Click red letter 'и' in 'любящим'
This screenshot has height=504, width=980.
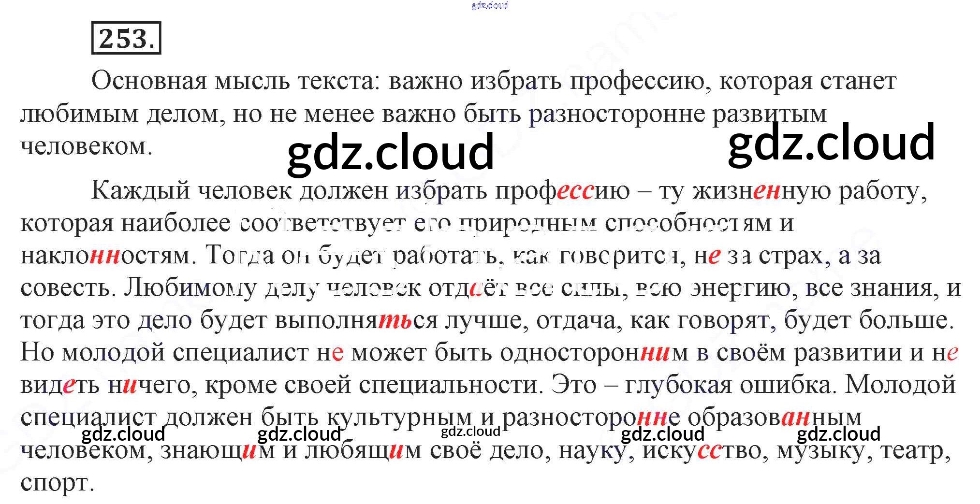pyautogui.click(x=395, y=451)
